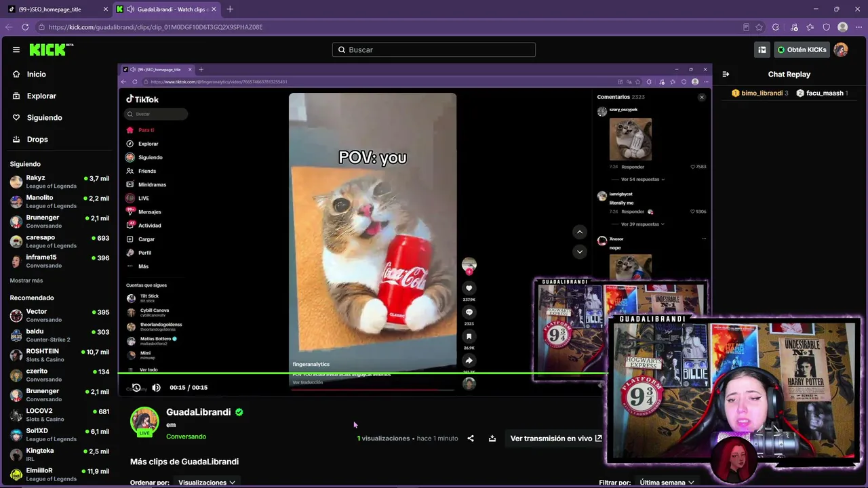Open inframe15 channel in the sidebar
868x488 pixels.
click(x=60, y=261)
